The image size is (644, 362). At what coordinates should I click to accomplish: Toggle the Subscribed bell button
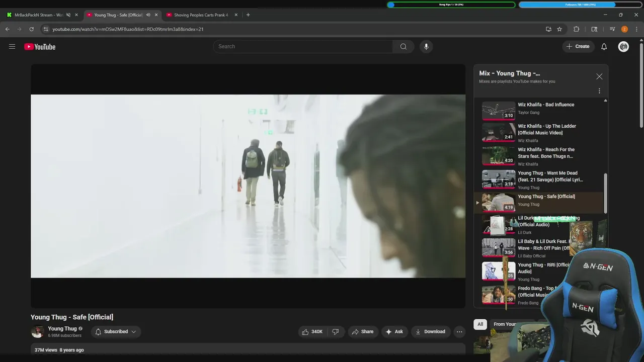(116, 331)
